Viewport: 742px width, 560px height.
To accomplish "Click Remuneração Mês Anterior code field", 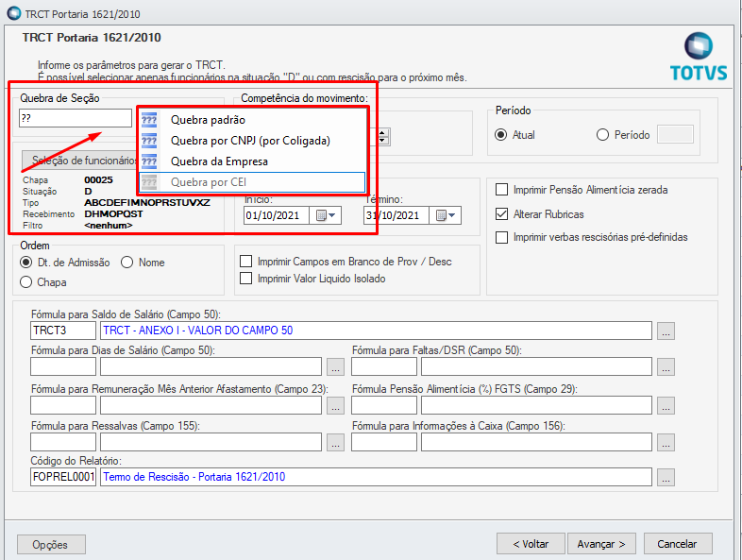I will click(x=63, y=405).
